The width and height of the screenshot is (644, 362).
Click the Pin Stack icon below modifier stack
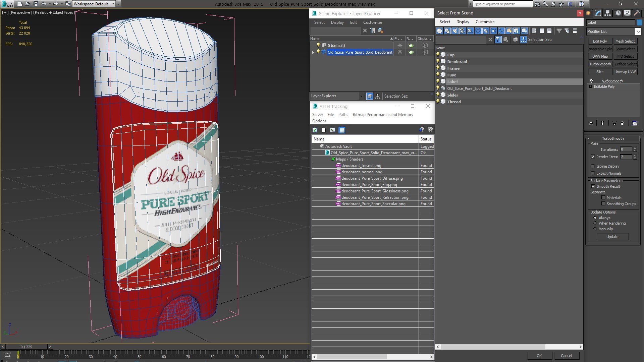tap(591, 123)
